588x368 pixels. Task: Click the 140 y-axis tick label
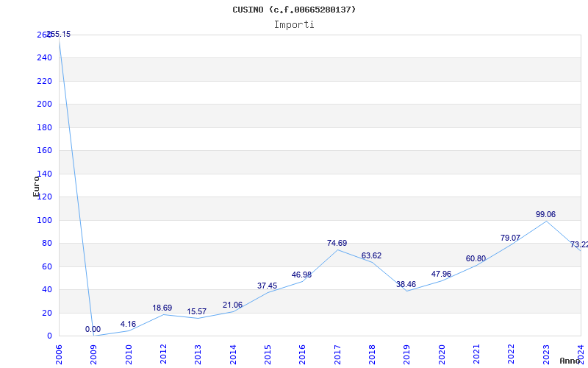click(44, 174)
